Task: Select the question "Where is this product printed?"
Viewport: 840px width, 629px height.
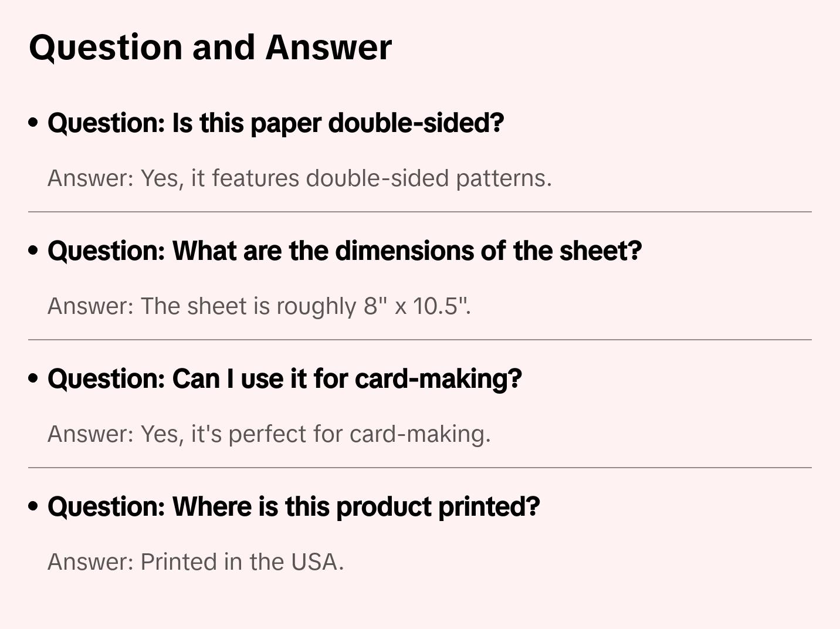Action: (293, 507)
